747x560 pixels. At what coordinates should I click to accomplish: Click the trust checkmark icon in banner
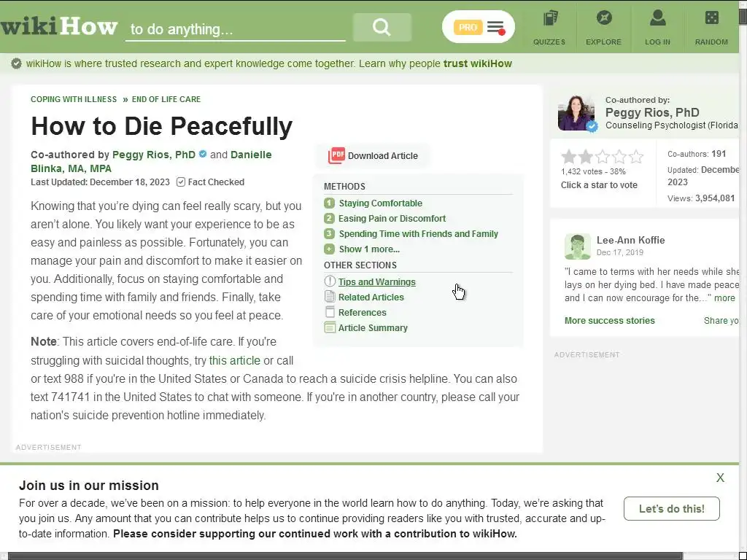(x=16, y=63)
